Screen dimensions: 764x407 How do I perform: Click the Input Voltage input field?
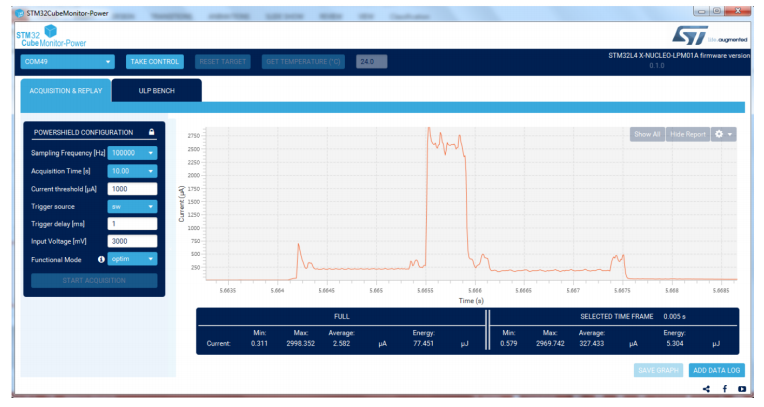[132, 241]
